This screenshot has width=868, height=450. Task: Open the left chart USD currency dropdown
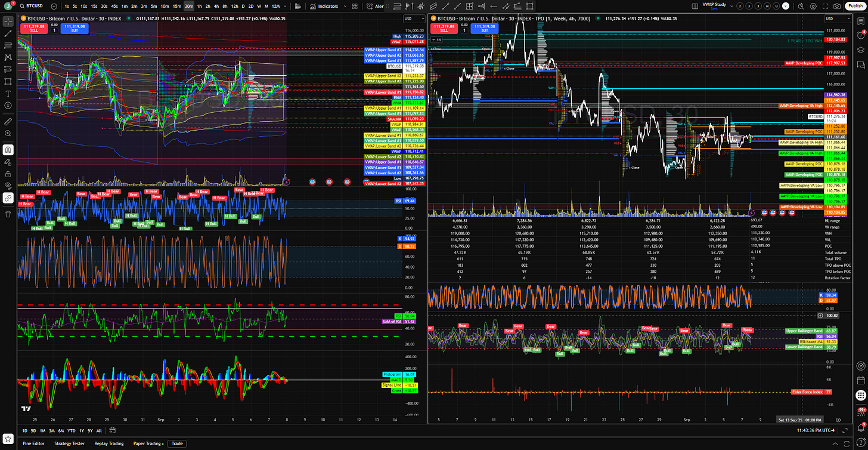point(416,19)
